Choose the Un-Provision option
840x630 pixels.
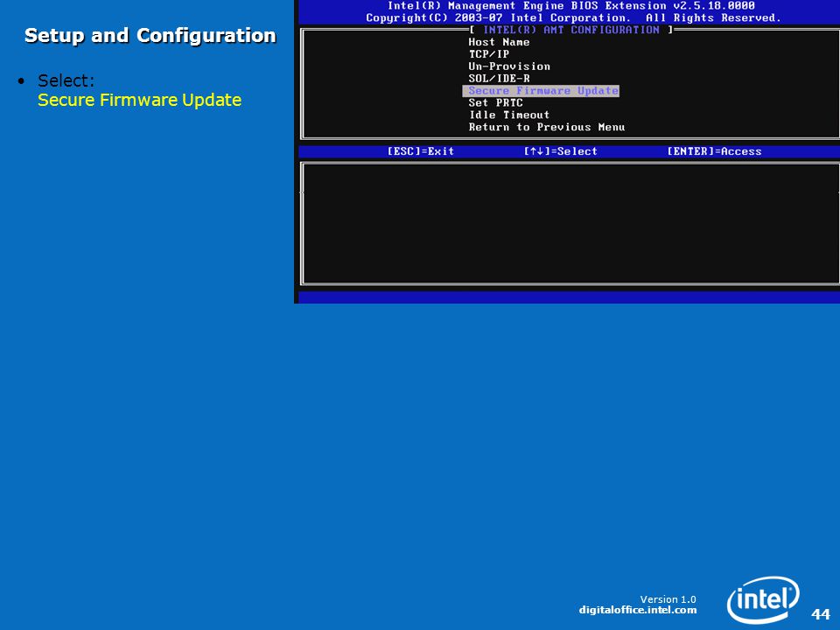click(509, 66)
